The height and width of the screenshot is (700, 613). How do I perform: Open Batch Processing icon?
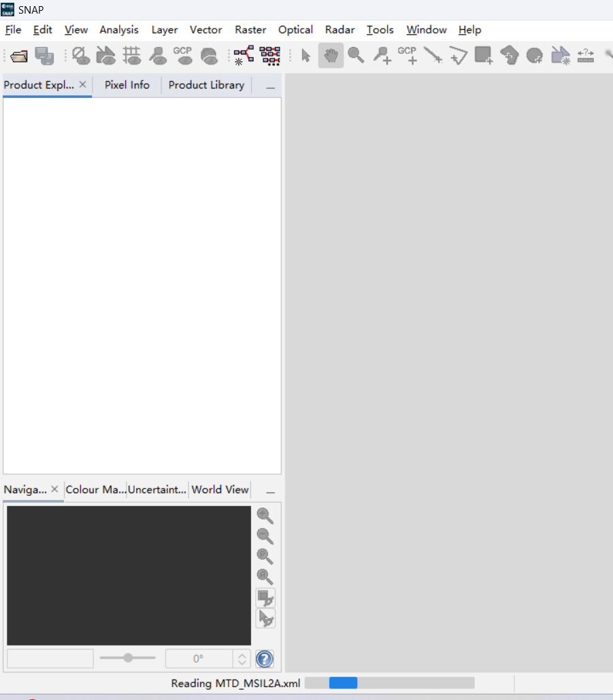[x=270, y=56]
